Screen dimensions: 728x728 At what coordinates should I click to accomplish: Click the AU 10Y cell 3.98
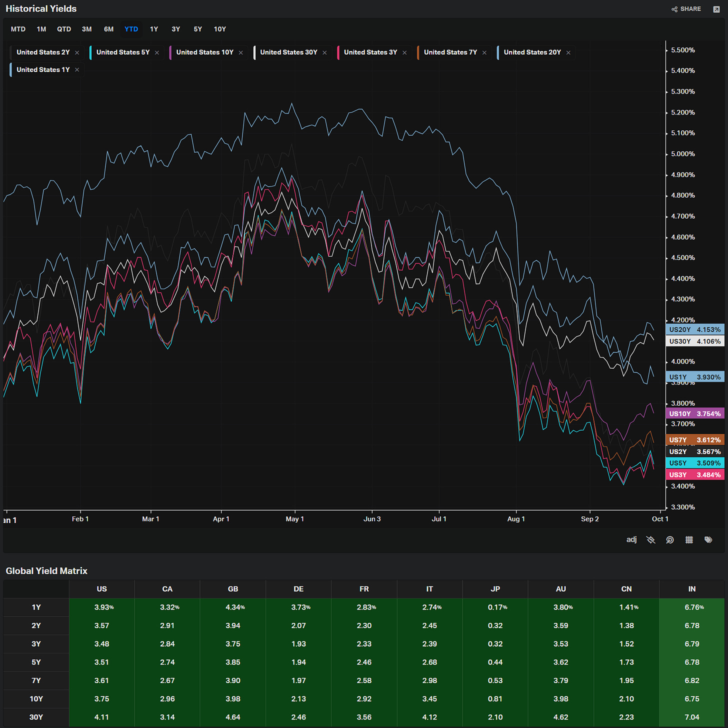(x=561, y=699)
